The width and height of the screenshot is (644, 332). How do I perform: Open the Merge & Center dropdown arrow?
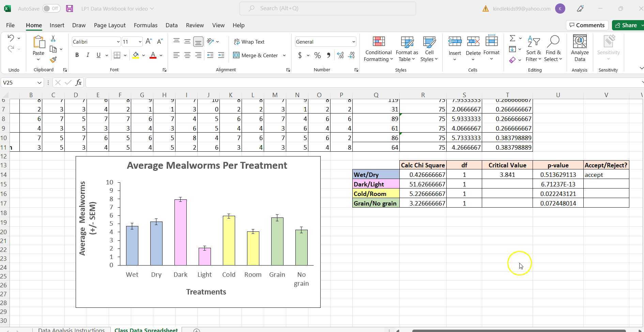coord(284,55)
